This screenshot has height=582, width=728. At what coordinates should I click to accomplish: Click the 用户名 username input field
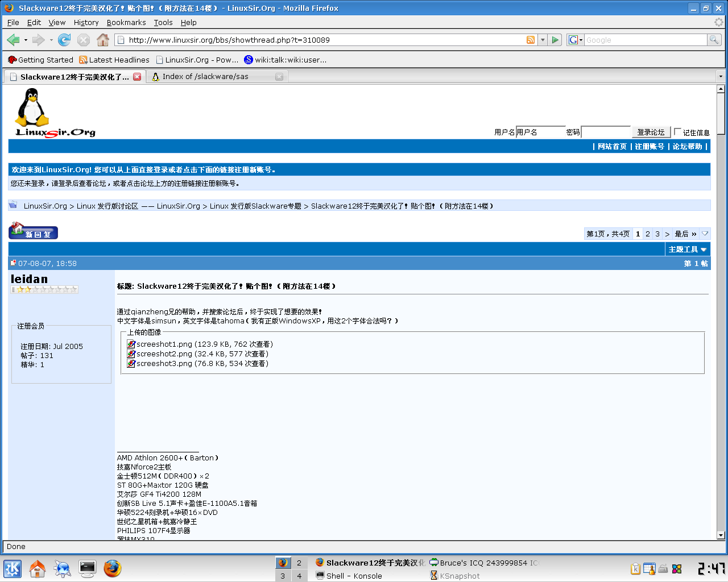pyautogui.click(x=540, y=132)
